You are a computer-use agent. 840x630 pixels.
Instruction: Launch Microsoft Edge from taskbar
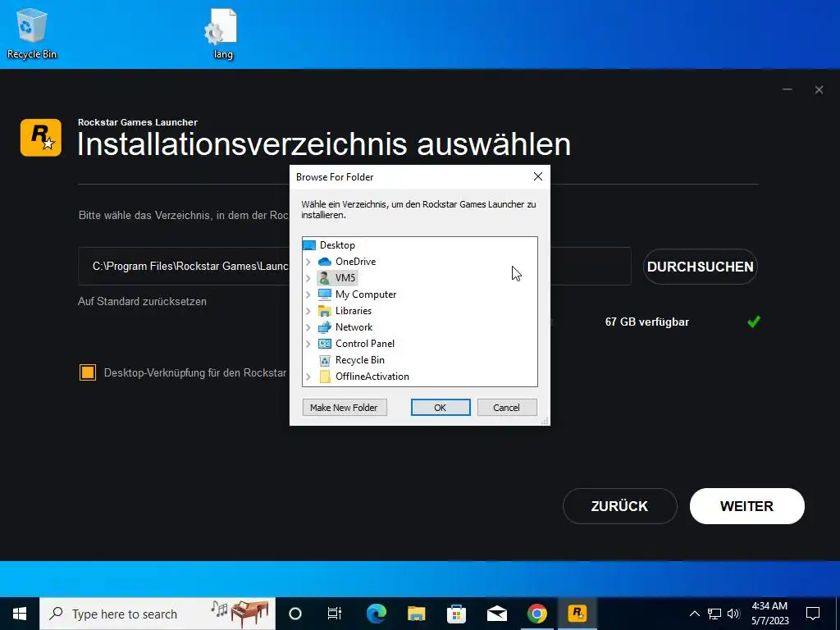[x=376, y=614]
